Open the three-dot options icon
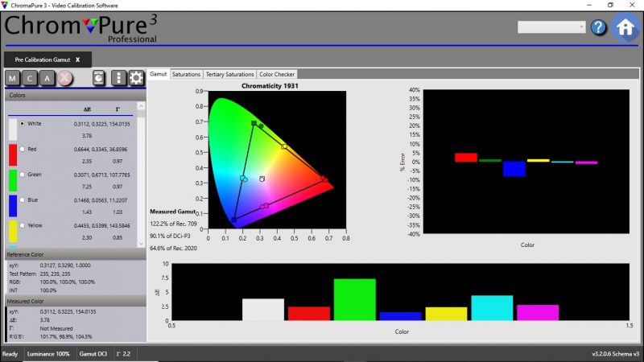Screen dimensions: 644x362 pyautogui.click(x=119, y=78)
